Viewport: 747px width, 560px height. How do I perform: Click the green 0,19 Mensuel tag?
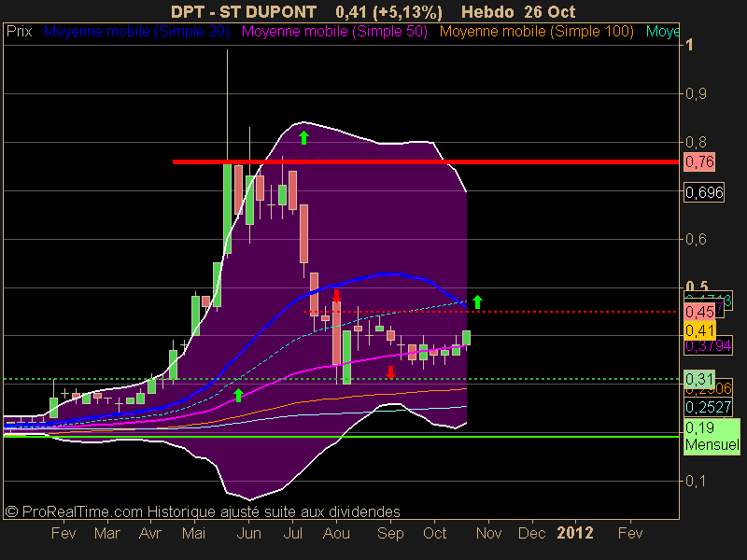pyautogui.click(x=712, y=436)
